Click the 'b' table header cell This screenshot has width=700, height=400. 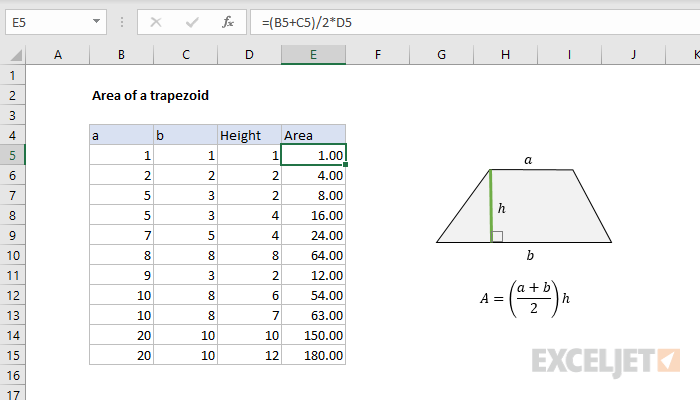pos(186,135)
